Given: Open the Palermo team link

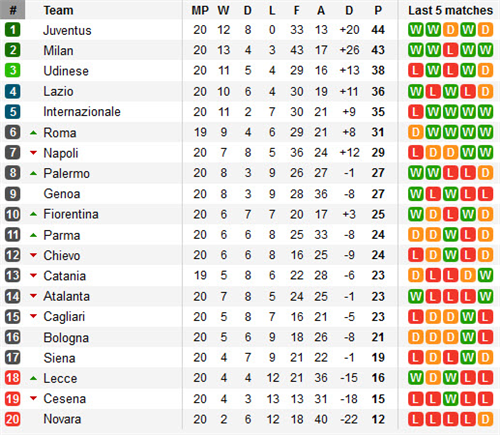Looking at the screenshot, I should pyautogui.click(x=67, y=173).
